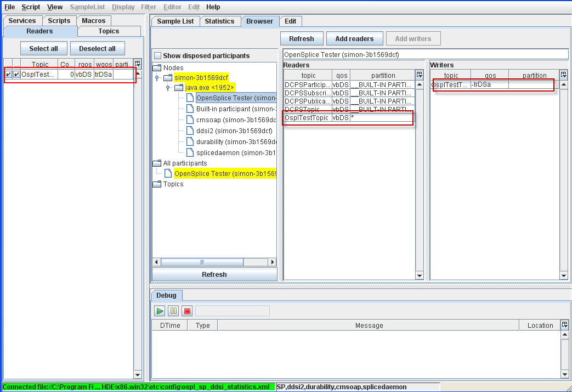Click horizontal scrollbar thumb under tree
572x392 pixels.
click(x=202, y=262)
